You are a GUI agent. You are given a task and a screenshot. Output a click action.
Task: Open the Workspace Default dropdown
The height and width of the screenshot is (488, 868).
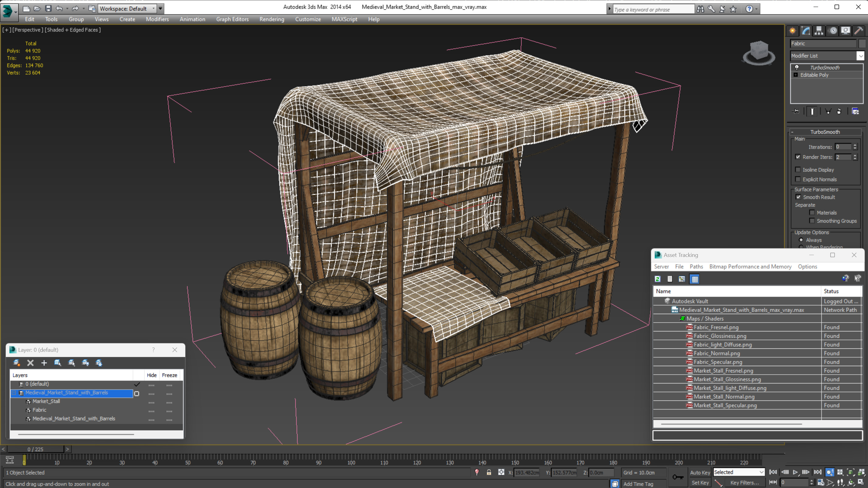[x=127, y=9]
